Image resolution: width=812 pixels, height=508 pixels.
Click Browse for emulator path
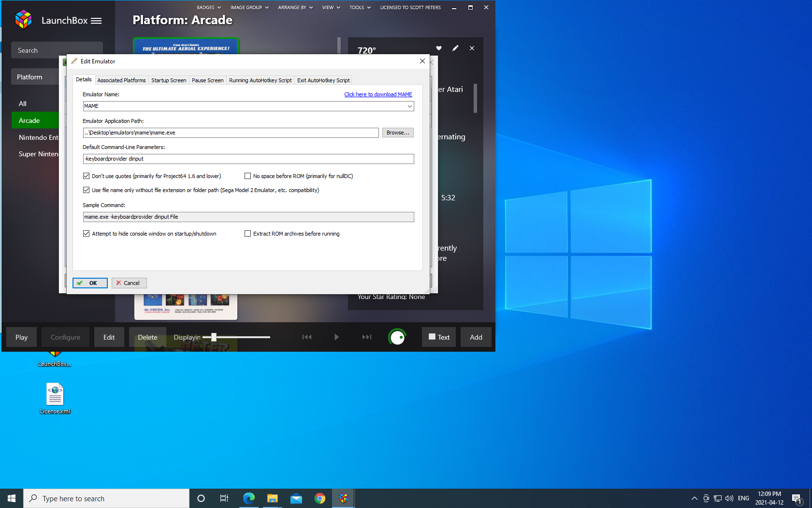click(x=398, y=133)
